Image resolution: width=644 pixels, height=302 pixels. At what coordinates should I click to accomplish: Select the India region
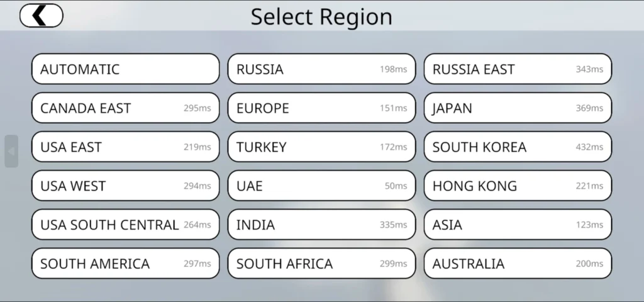[321, 225]
